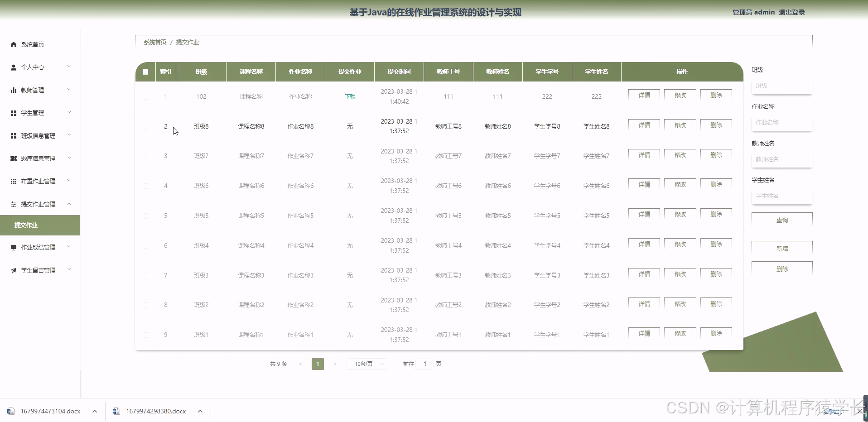This screenshot has height=422, width=868.
Task: Expand the 作业成绩管理 submenu chevron
Action: click(x=69, y=247)
